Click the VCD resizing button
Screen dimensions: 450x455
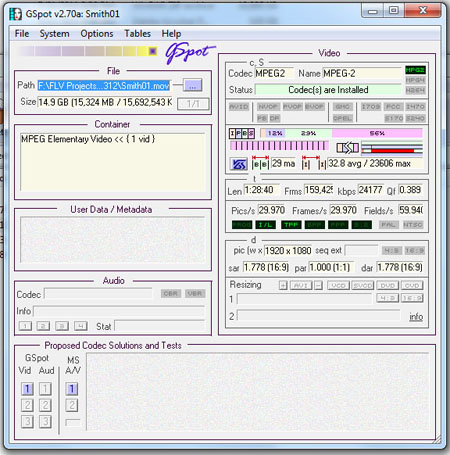tap(338, 285)
